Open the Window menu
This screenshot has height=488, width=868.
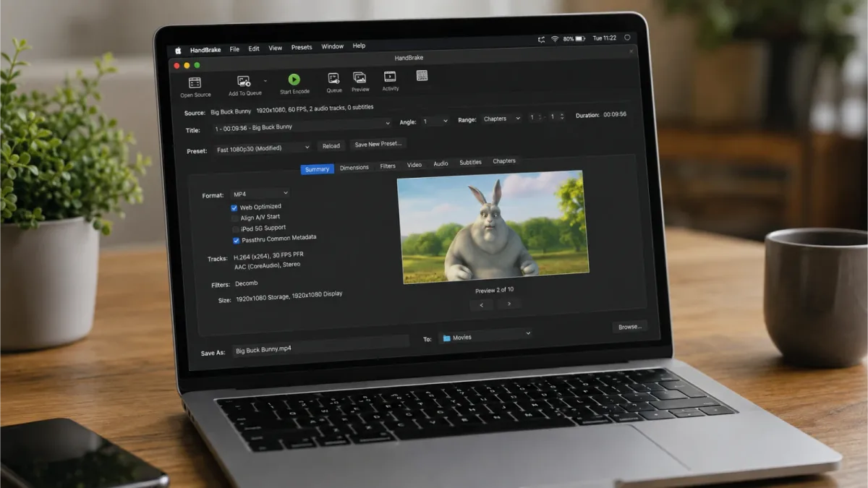333,46
